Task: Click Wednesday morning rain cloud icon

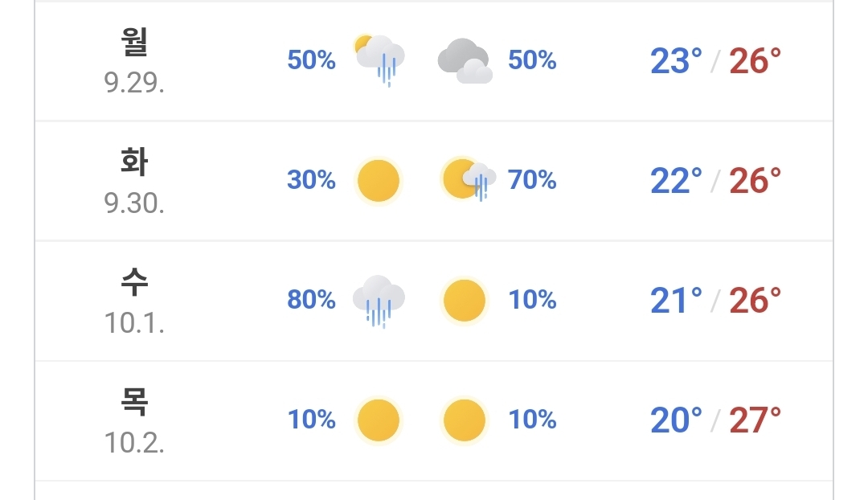Action: [x=379, y=301]
